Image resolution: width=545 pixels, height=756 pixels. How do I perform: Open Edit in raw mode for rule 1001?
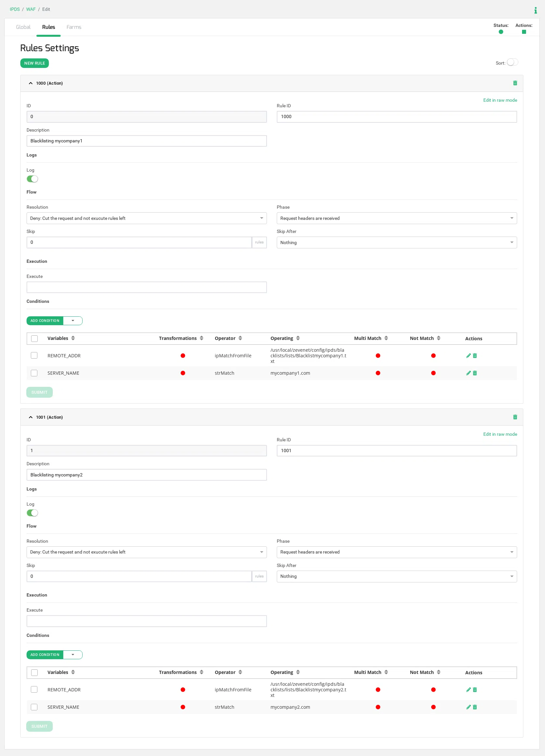click(500, 434)
